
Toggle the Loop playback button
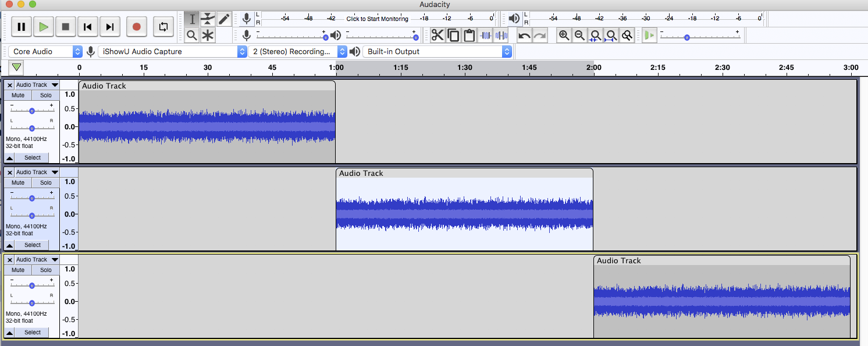point(163,27)
